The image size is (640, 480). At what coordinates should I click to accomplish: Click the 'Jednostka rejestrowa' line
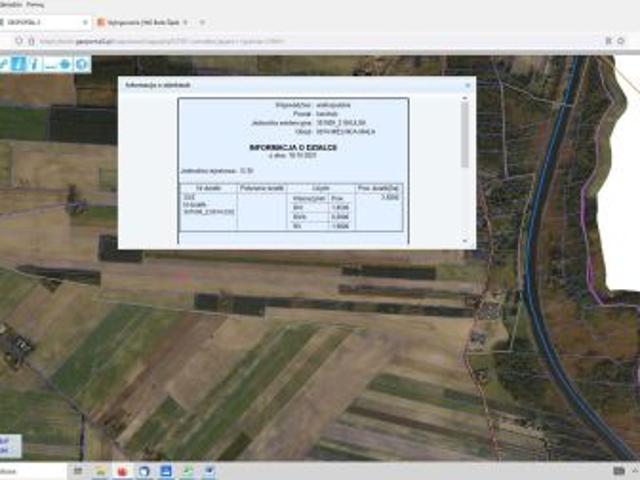pos(217,171)
